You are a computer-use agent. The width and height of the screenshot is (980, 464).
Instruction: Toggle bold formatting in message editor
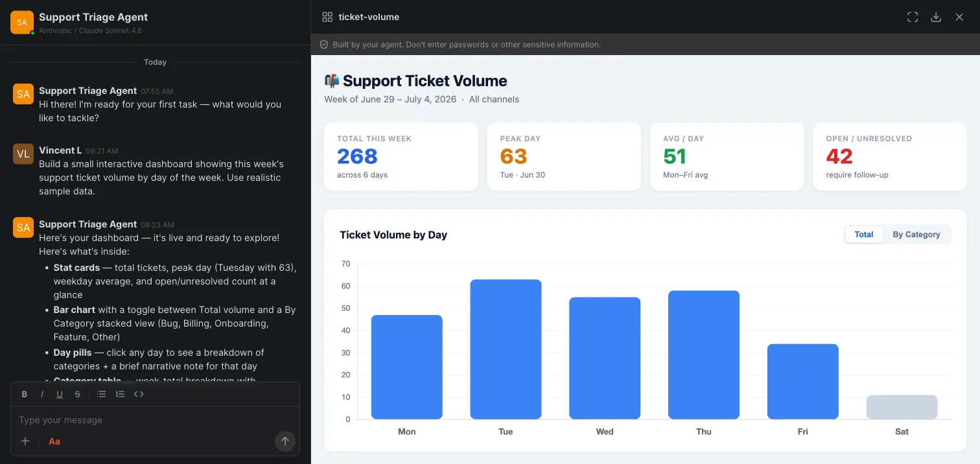[x=25, y=394]
